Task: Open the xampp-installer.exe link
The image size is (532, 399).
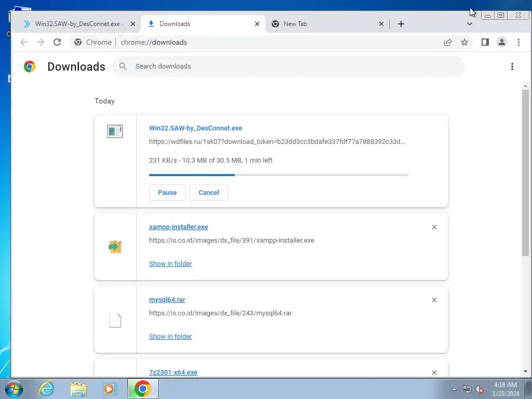Action: click(x=179, y=227)
